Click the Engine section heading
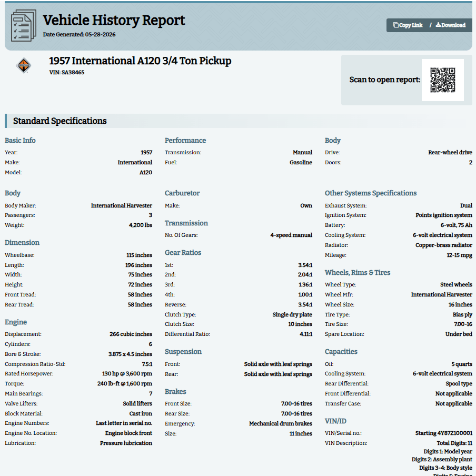This screenshot has width=476, height=476. (16, 322)
